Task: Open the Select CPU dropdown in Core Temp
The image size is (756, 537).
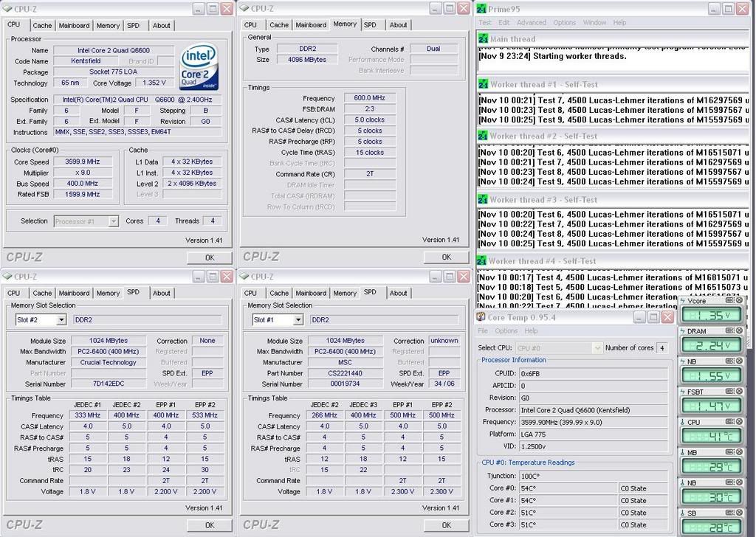Action: (x=597, y=347)
